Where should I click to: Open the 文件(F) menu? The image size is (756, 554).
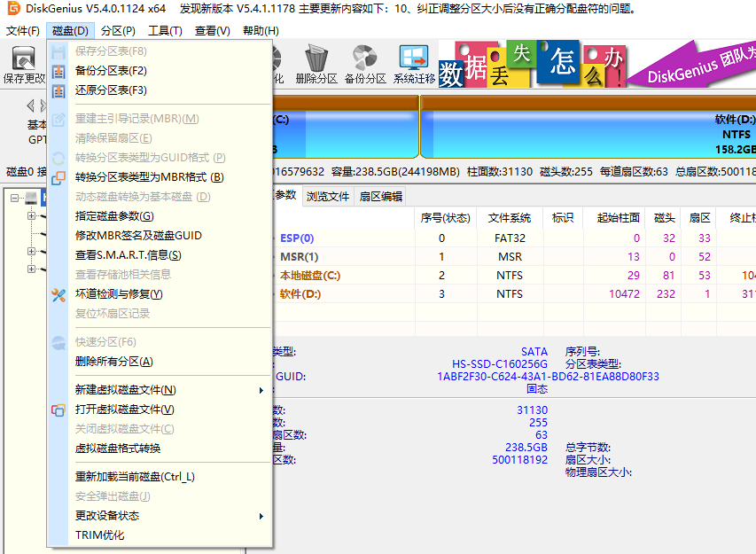point(23,31)
